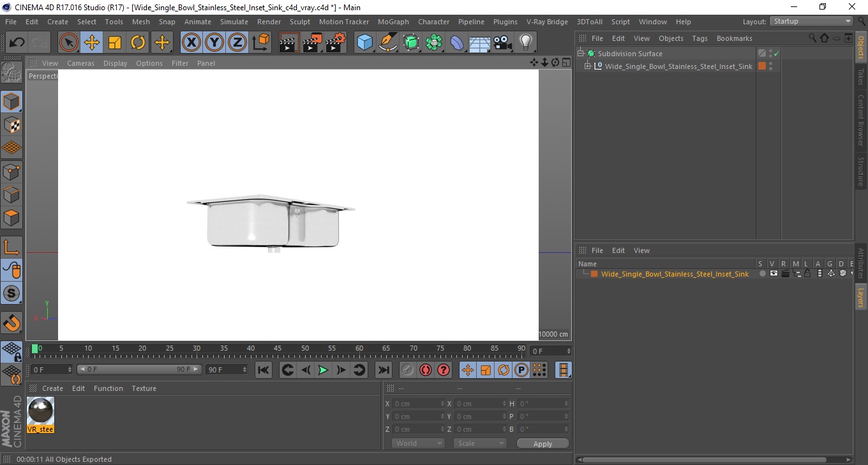Open the MoGraph menu
868x465 pixels.
(393, 22)
